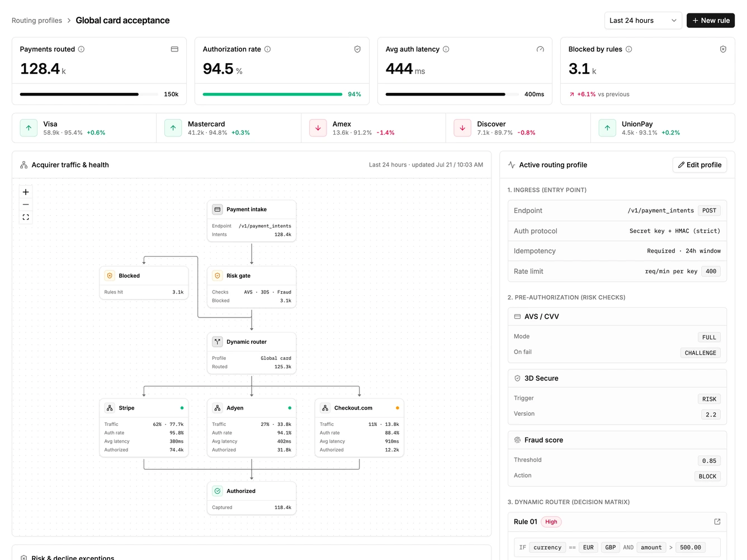The width and height of the screenshot is (747, 560).
Task: Click the Avg auth latency progress bar
Action: 452,94
